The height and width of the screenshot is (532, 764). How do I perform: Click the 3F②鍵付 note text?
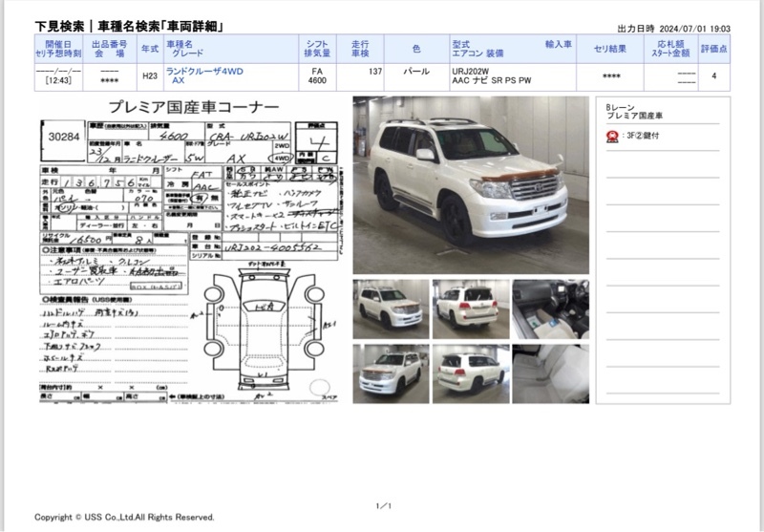(643, 136)
